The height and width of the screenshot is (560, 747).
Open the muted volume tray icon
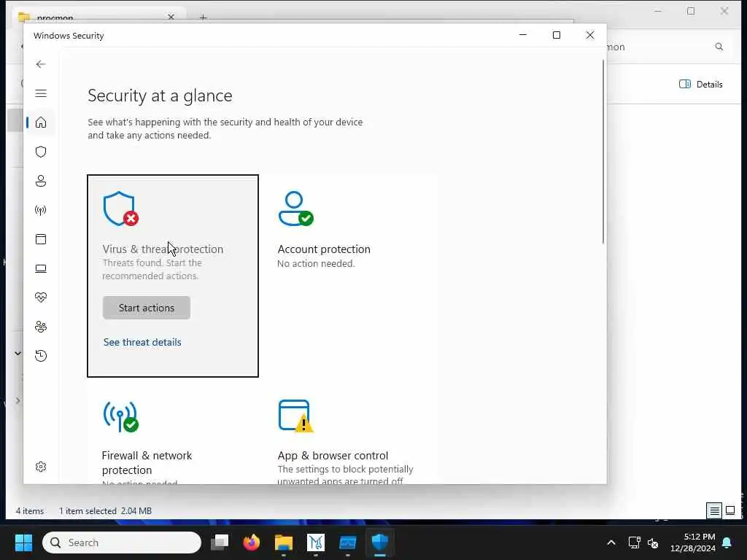coord(653,542)
